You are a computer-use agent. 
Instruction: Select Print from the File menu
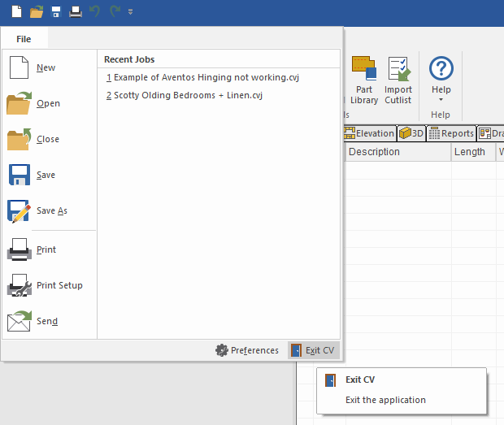coord(20,249)
